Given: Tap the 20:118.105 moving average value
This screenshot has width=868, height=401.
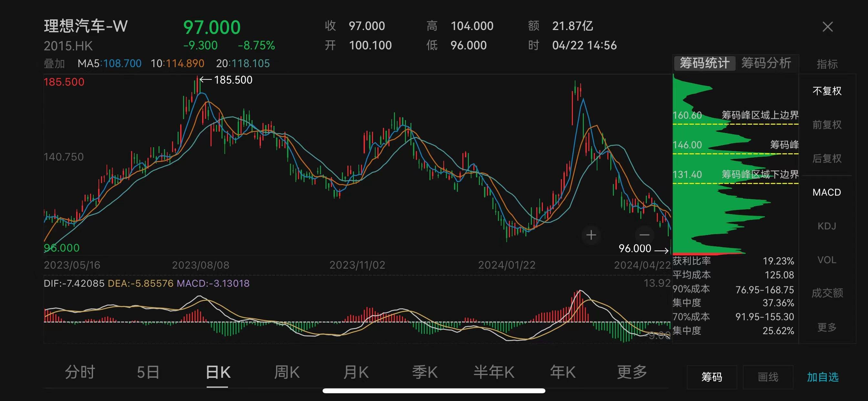Looking at the screenshot, I should point(243,63).
